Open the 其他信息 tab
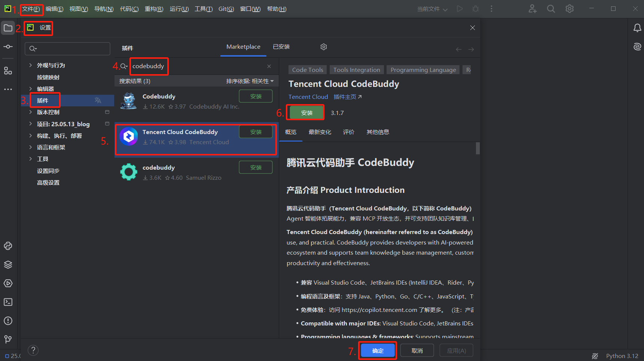 coord(378,132)
